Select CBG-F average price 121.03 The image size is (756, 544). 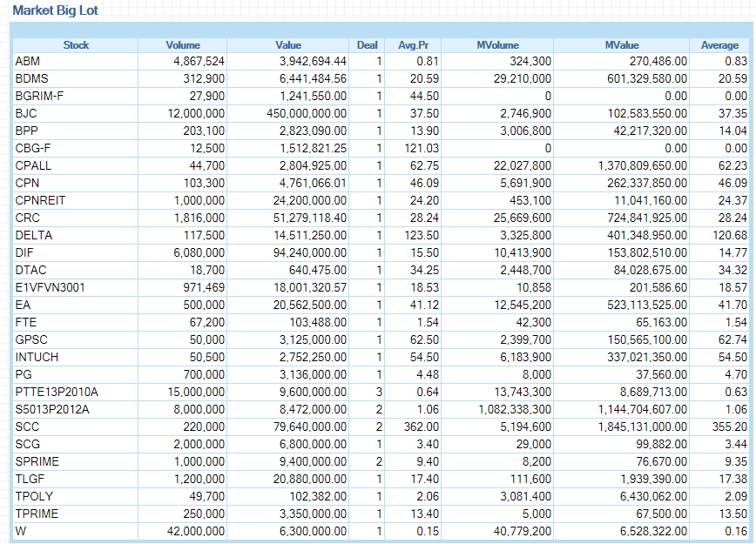[x=422, y=149]
